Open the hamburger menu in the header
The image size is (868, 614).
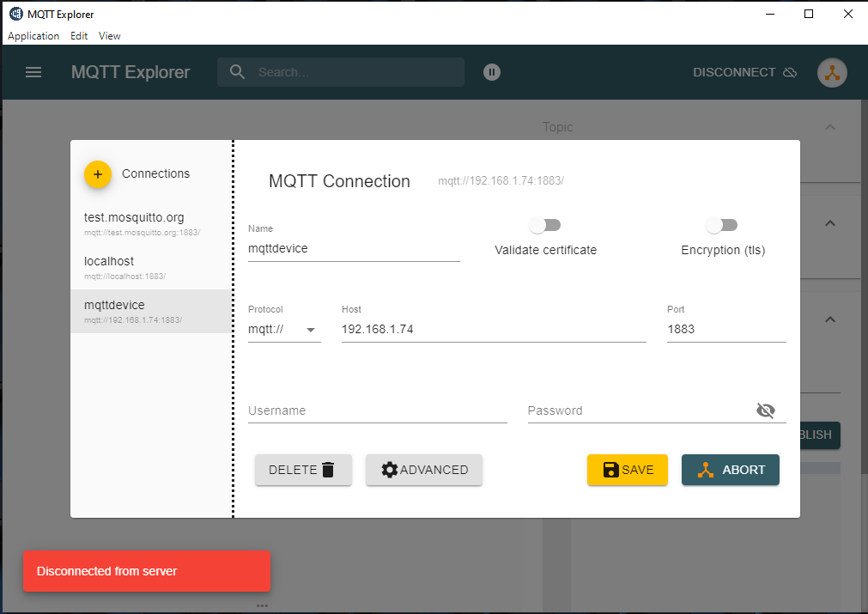coord(33,72)
